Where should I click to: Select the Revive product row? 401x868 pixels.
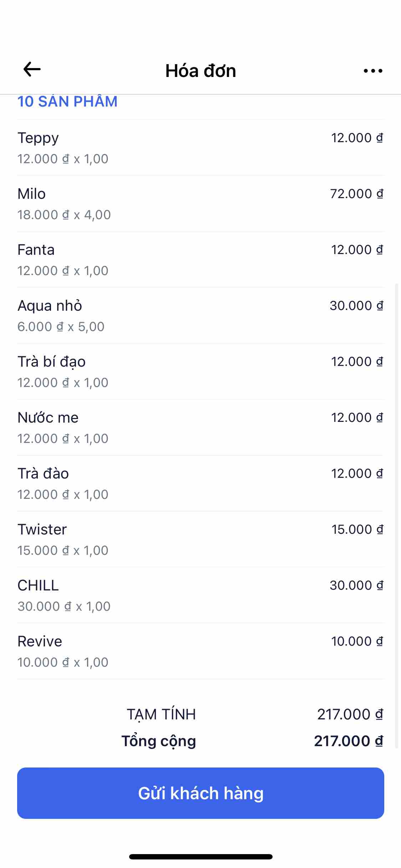[x=200, y=651]
